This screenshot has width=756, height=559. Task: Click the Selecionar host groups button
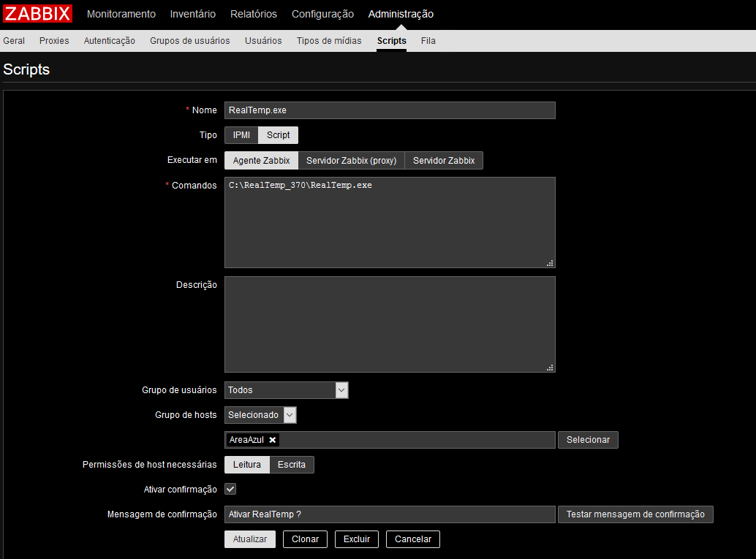[x=589, y=440]
